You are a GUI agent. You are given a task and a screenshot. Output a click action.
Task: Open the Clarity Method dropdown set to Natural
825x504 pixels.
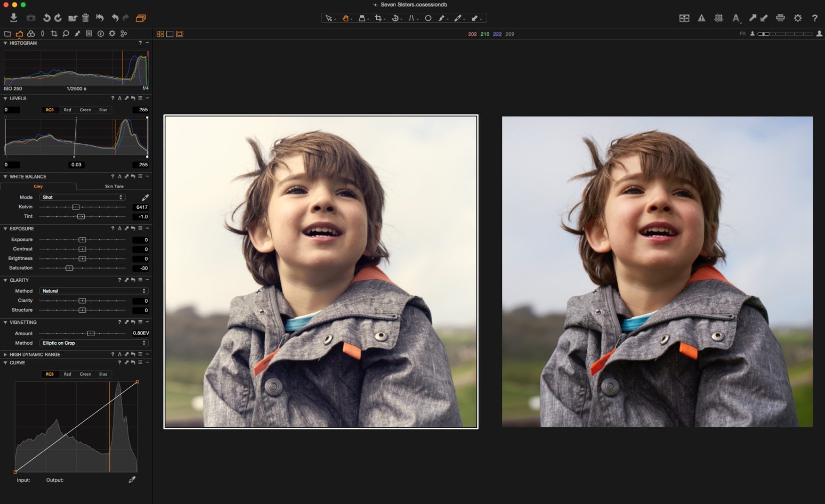93,291
